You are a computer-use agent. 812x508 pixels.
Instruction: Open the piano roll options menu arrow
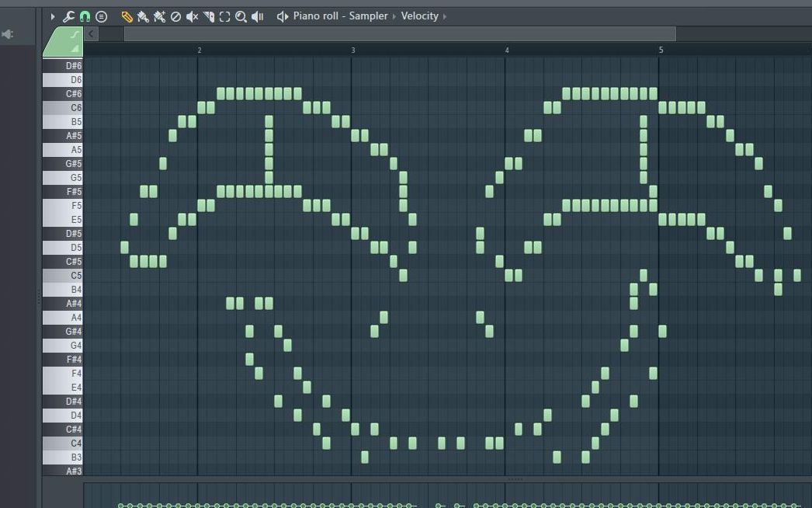53,16
